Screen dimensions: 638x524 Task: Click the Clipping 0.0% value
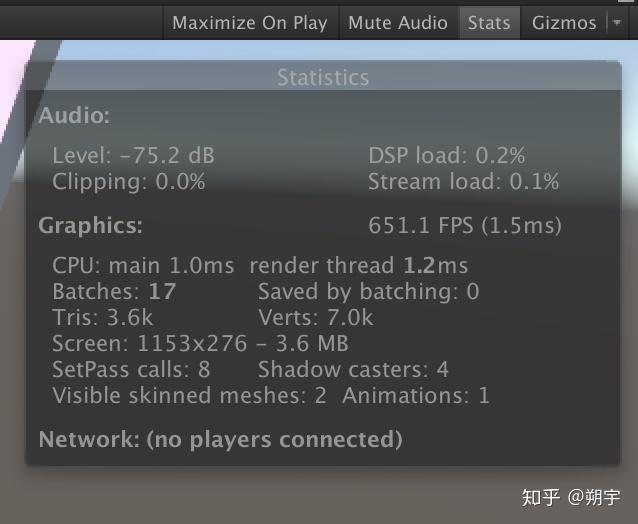(x=129, y=181)
